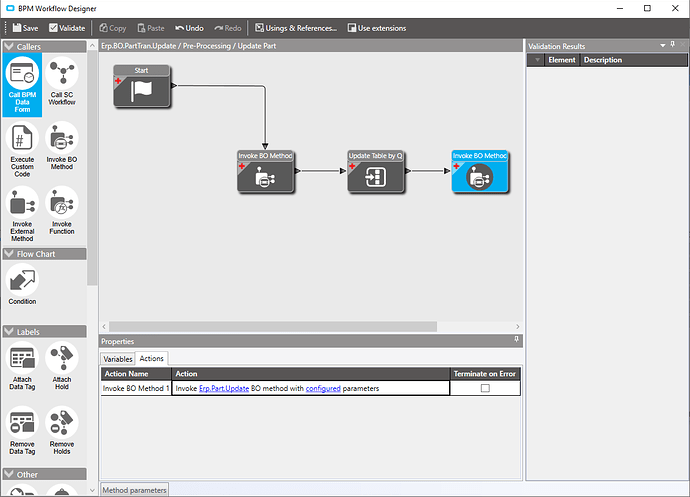This screenshot has height=497, width=690.
Task: Undo the last change
Action: [189, 28]
